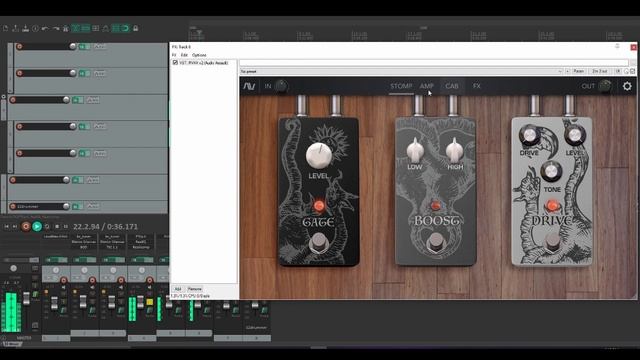The height and width of the screenshot is (360, 640).
Task: Click the GGDrummer track envelope button
Action: coord(93,207)
